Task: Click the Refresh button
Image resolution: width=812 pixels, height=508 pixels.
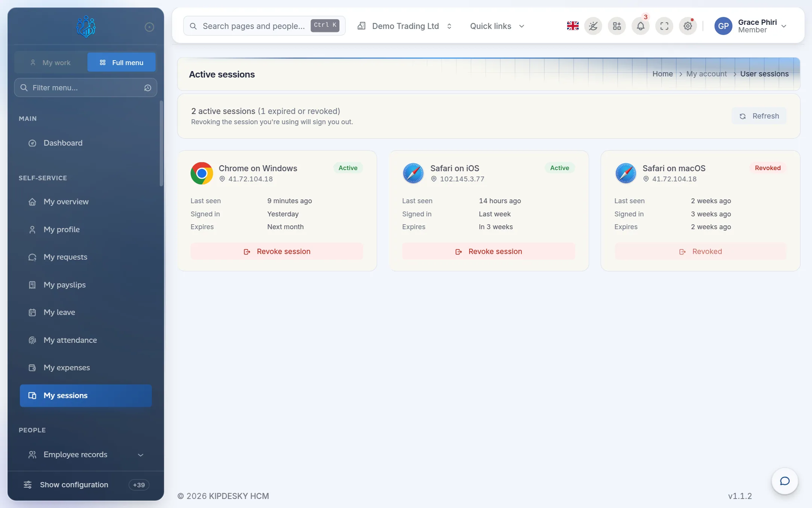Action: click(x=759, y=116)
